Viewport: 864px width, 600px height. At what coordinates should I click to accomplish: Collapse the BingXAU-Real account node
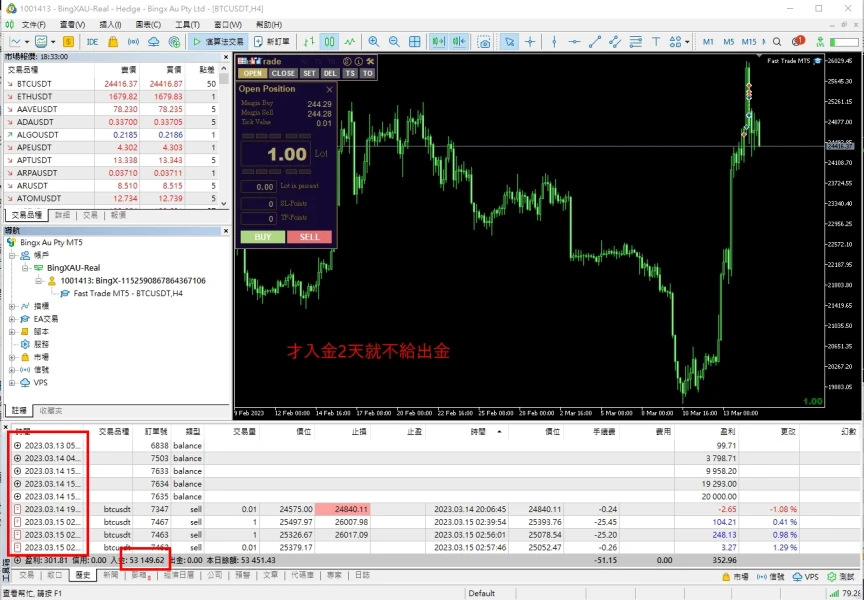24,268
